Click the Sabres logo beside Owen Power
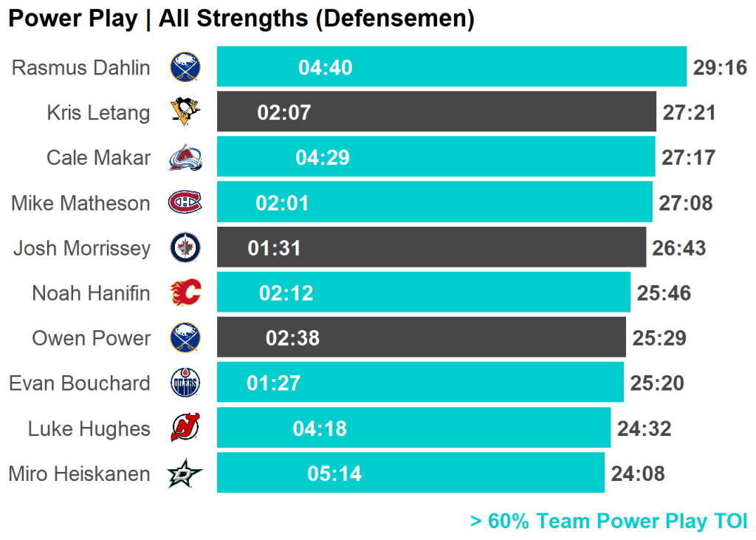The image size is (756, 540). (x=185, y=338)
